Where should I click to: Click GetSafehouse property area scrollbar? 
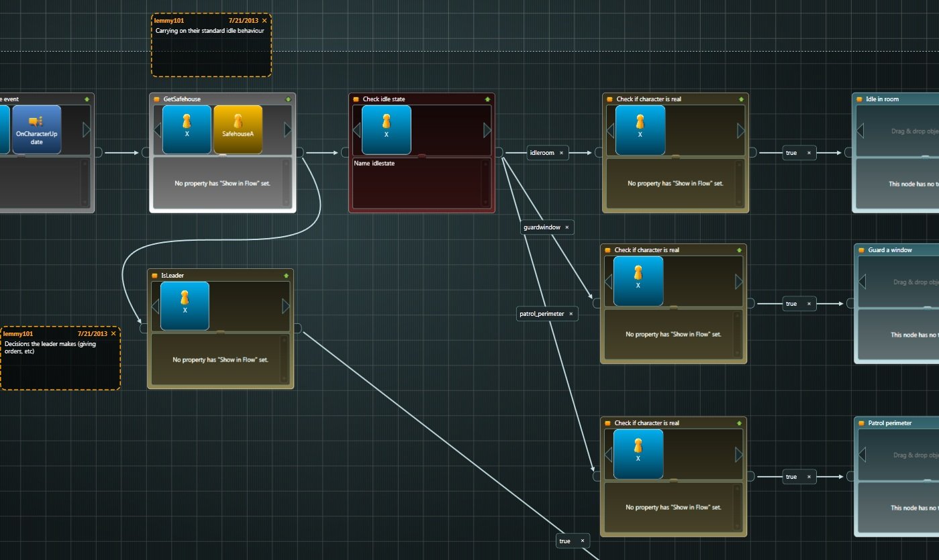click(x=285, y=183)
